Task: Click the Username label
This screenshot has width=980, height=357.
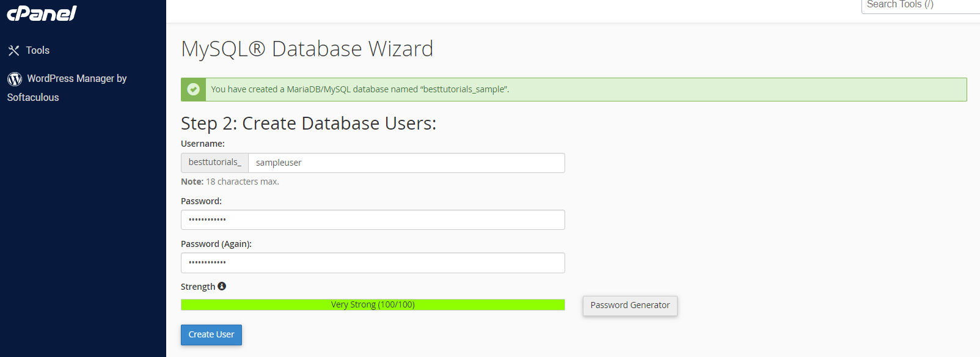Action: [x=203, y=144]
